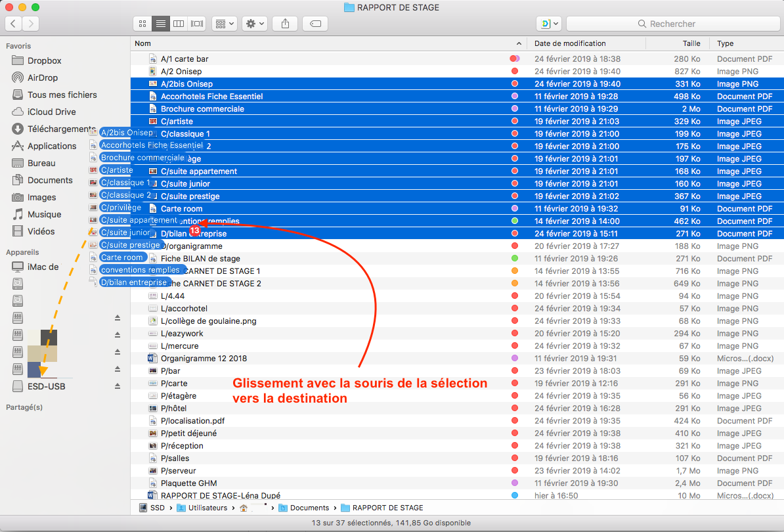Open Téléchargements in the sidebar
The width and height of the screenshot is (784, 532).
click(x=61, y=129)
